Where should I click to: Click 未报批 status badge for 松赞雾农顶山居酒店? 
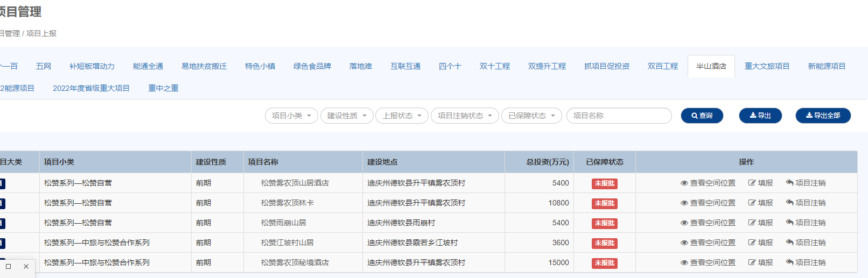click(604, 183)
